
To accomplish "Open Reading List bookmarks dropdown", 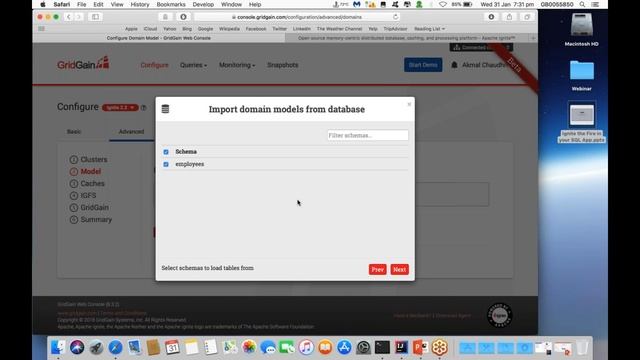I will [429, 29].
